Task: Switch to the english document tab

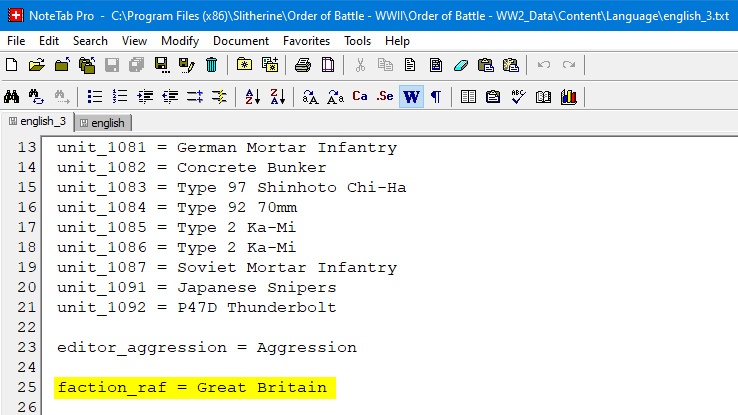Action: [103, 123]
